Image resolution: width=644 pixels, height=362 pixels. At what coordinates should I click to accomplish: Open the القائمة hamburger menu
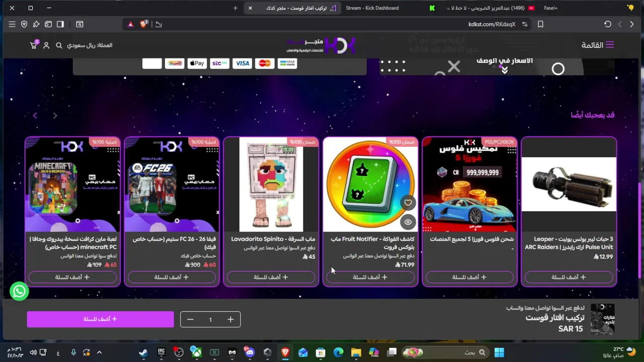click(598, 45)
